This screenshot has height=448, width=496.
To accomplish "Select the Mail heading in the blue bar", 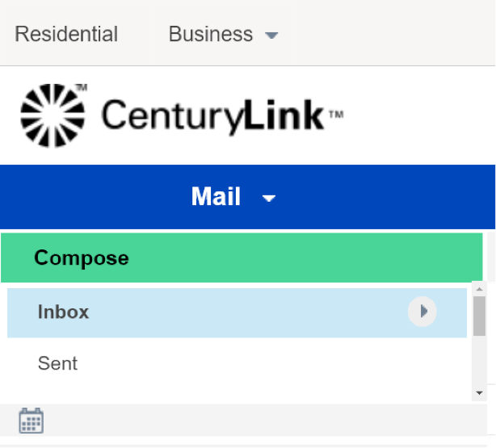I will click(x=216, y=196).
